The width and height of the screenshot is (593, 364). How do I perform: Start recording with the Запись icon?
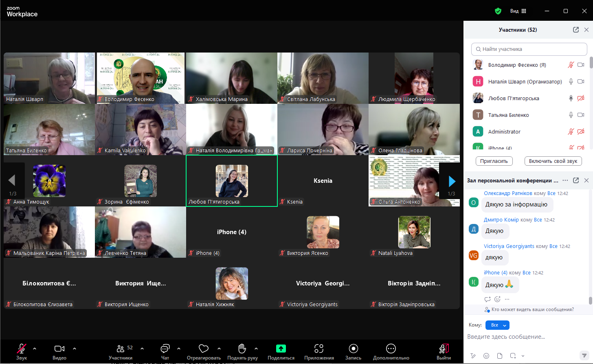click(354, 349)
